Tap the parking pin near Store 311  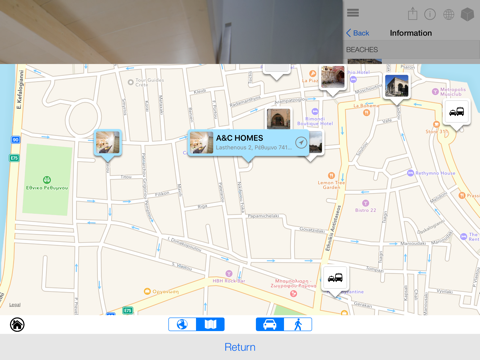pos(457,112)
